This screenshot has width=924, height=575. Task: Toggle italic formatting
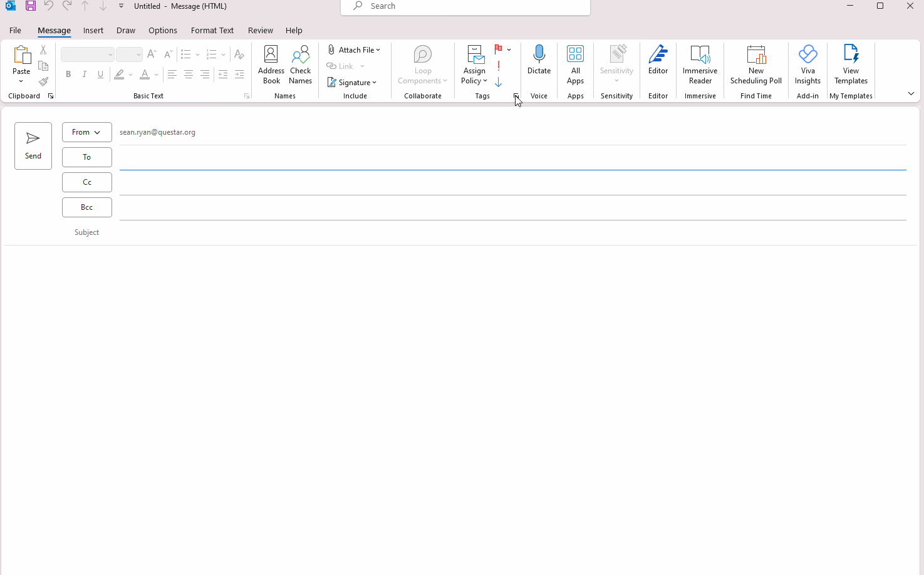84,74
